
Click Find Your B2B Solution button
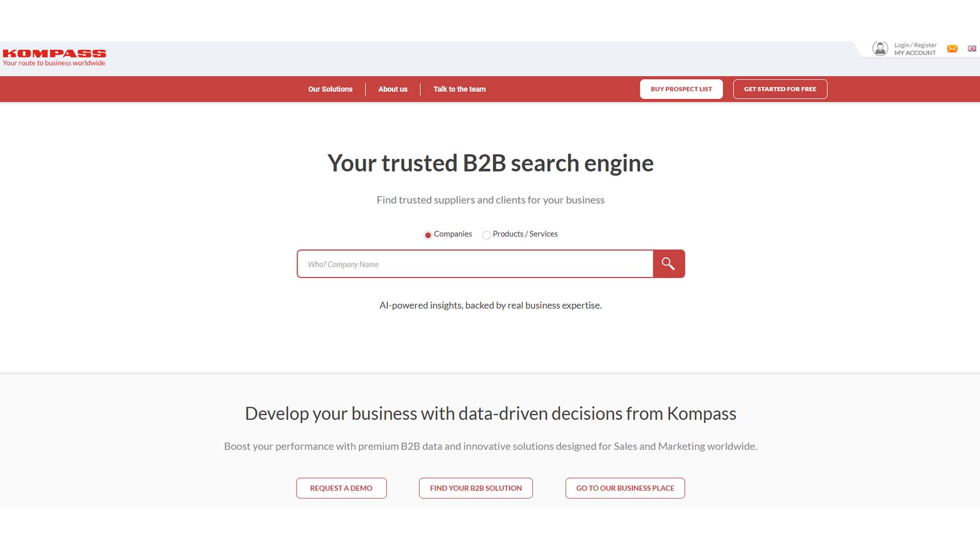pyautogui.click(x=476, y=488)
